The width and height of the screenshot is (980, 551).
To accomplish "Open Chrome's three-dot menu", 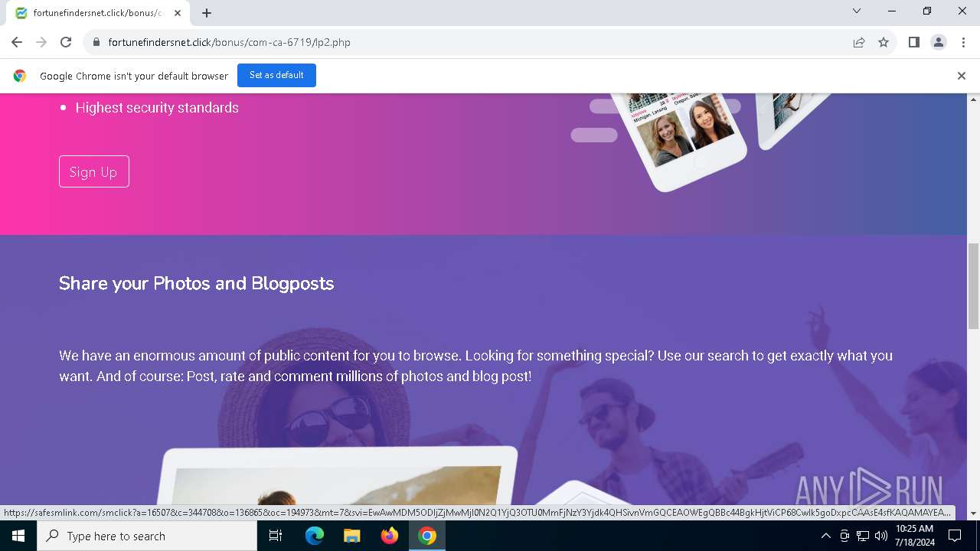I will (962, 42).
